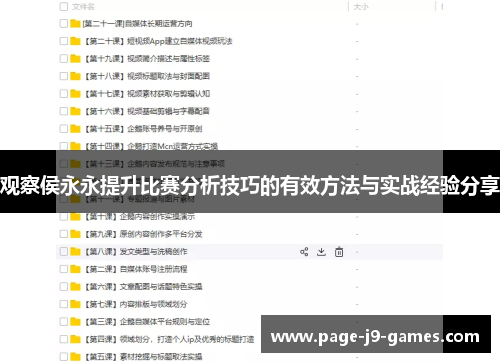Click the folder icon of 第二十一课 自媒体长期运营方向
The width and height of the screenshot is (500, 362).
point(75,23)
